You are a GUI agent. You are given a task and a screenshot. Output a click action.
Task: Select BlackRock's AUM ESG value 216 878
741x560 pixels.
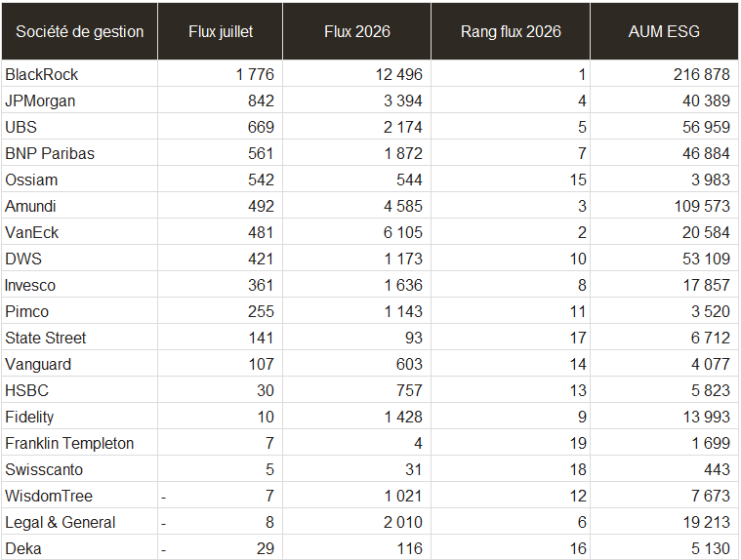[702, 74]
